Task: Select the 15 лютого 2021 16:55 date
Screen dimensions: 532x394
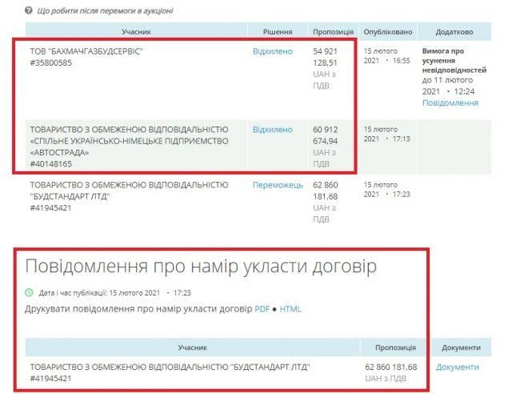Action: [x=386, y=56]
